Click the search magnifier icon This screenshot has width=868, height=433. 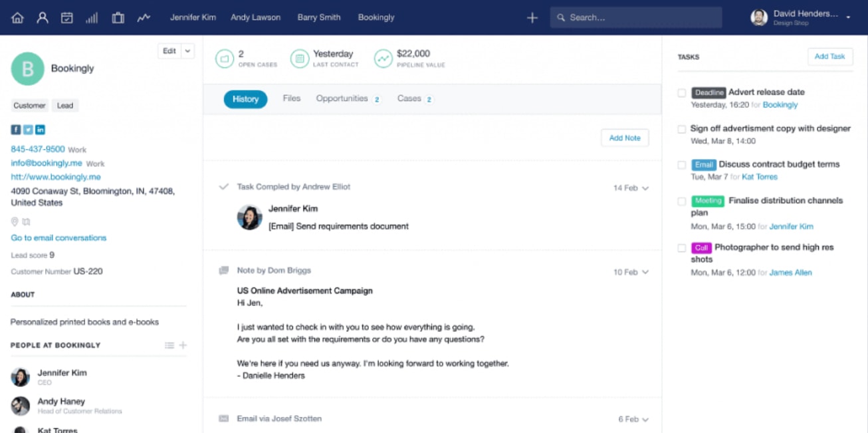point(562,18)
